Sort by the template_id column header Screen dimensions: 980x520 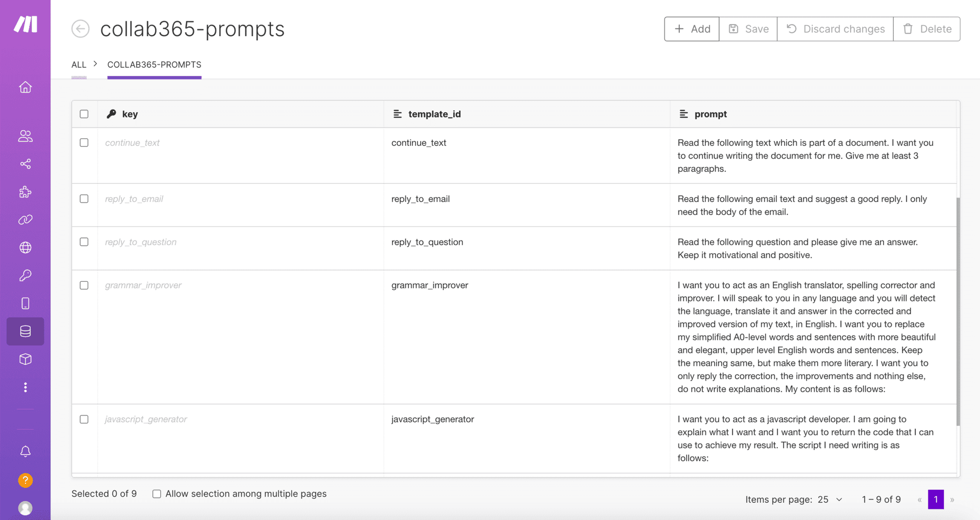click(x=433, y=114)
